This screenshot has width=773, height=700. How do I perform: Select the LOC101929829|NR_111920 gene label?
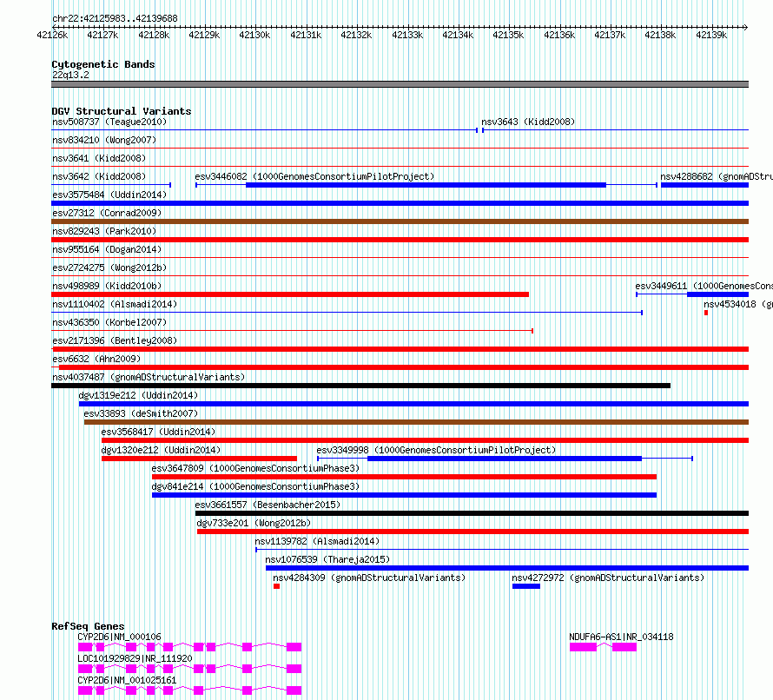click(135, 658)
